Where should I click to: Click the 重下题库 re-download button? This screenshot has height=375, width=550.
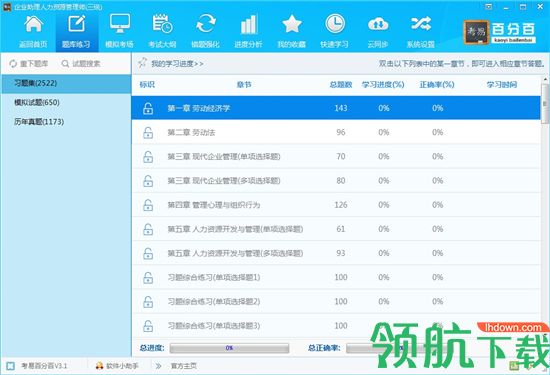click(x=29, y=63)
